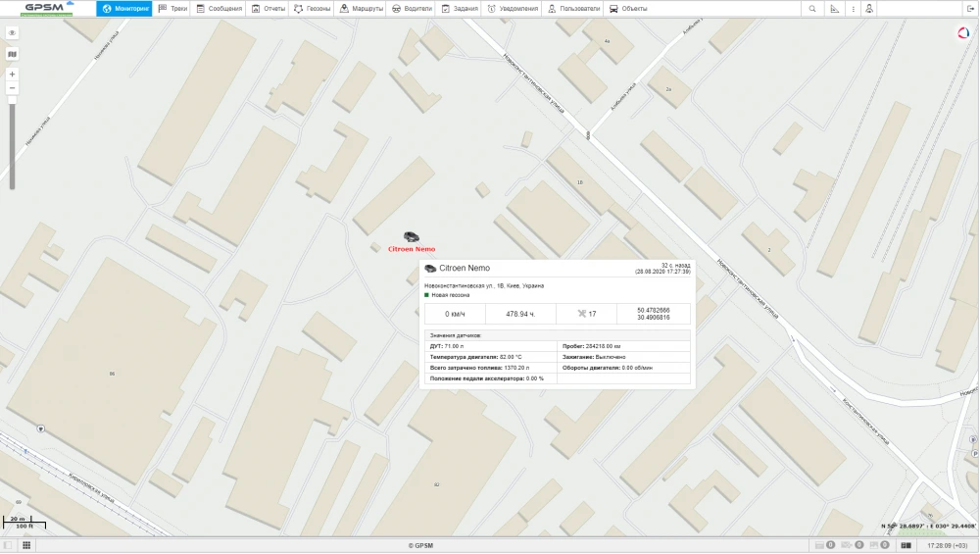Click the Citroen Nemo car marker on map
The height and width of the screenshot is (554, 980).
pyautogui.click(x=412, y=237)
